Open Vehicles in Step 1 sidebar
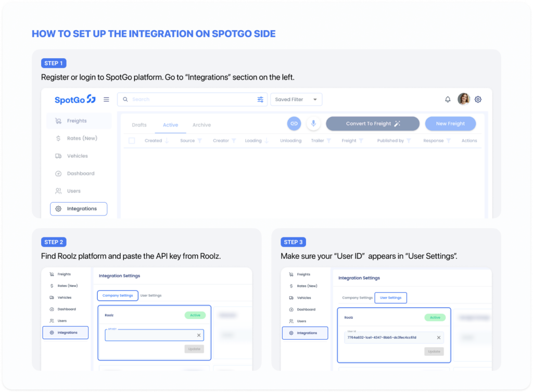 72,156
